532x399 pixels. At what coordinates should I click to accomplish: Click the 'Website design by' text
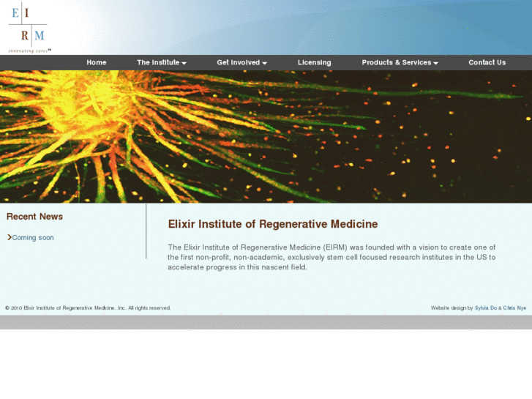(452, 308)
